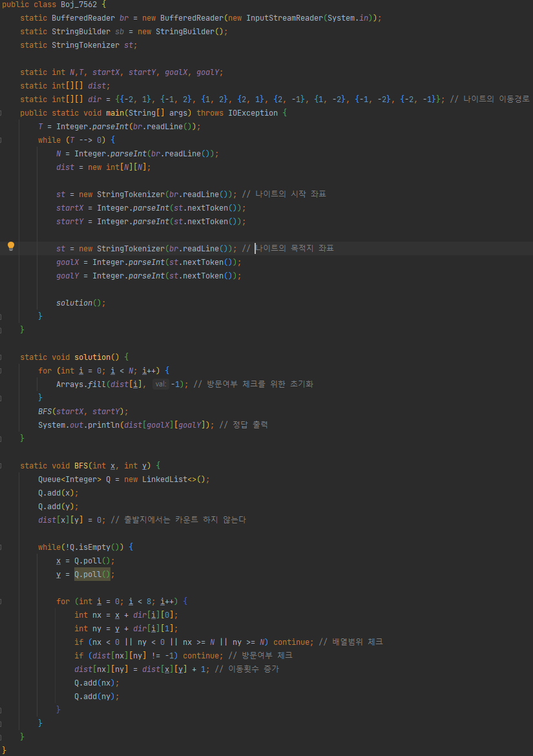The image size is (533, 756).
Task: Click the comment '// 방문여부 체크를 위한 초기화'
Action: (253, 384)
